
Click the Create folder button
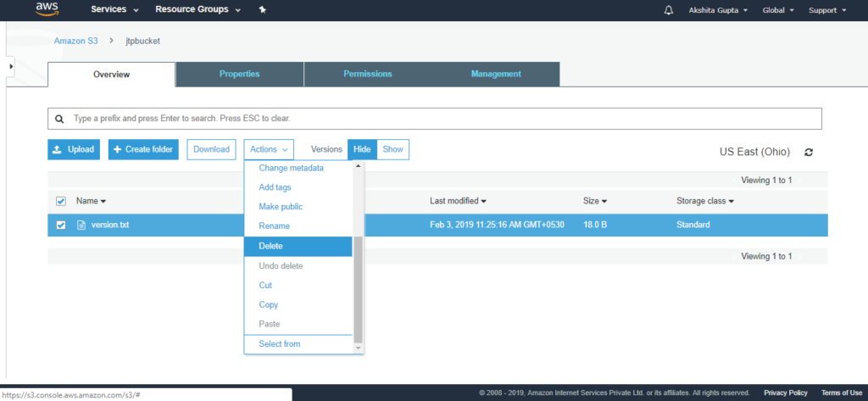coord(143,149)
